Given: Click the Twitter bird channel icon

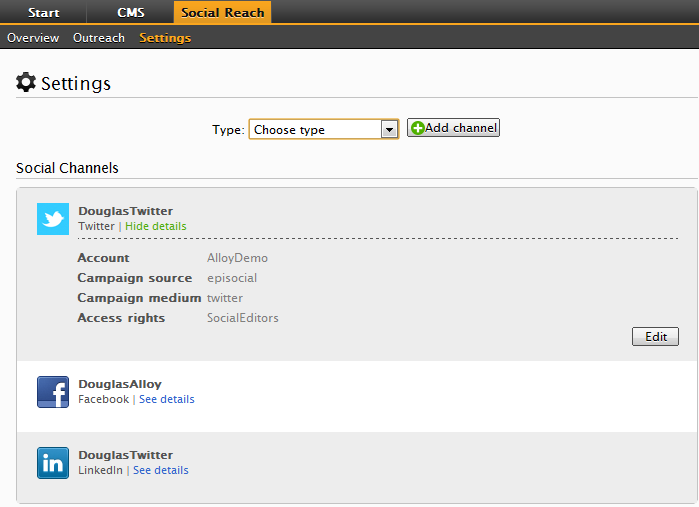Looking at the screenshot, I should coord(53,219).
